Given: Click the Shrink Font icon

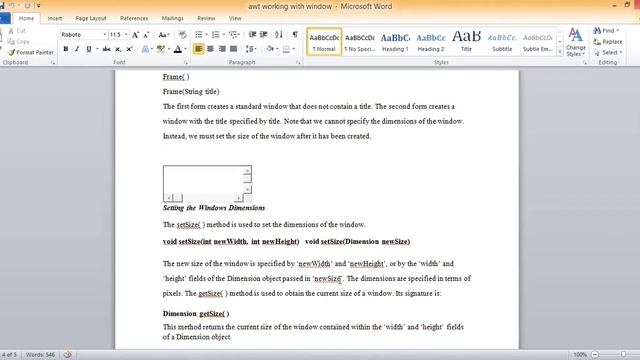Looking at the screenshot, I should coord(146,35).
